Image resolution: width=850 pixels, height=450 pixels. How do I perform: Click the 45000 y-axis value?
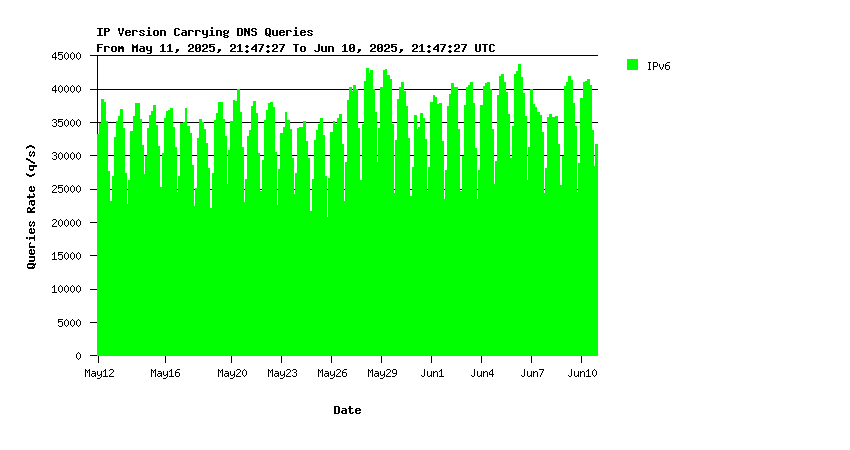click(66, 56)
